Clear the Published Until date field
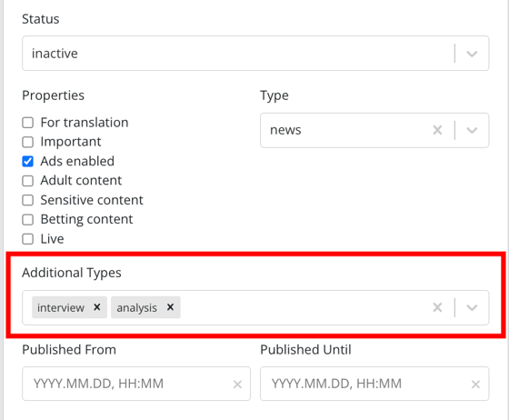The image size is (509, 420). point(475,385)
